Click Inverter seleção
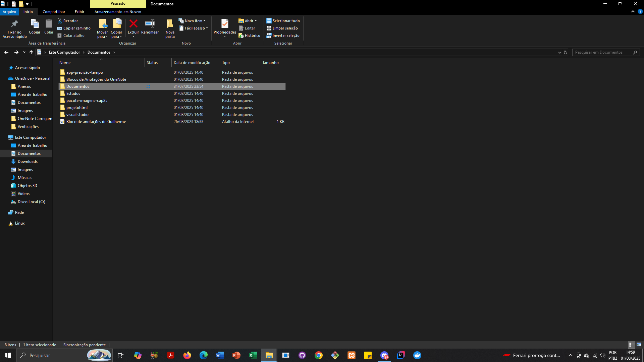 pyautogui.click(x=283, y=36)
